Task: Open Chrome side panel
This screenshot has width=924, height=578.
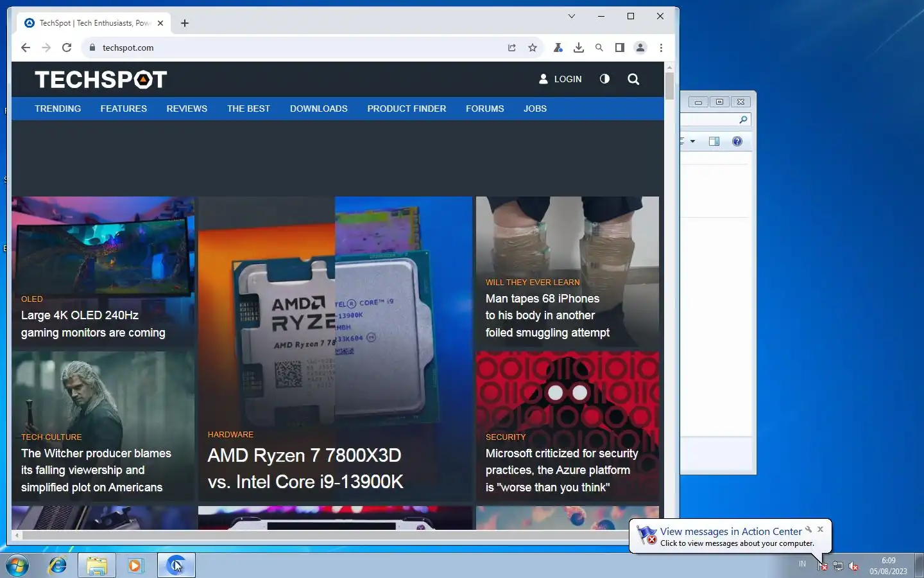Action: pyautogui.click(x=620, y=48)
